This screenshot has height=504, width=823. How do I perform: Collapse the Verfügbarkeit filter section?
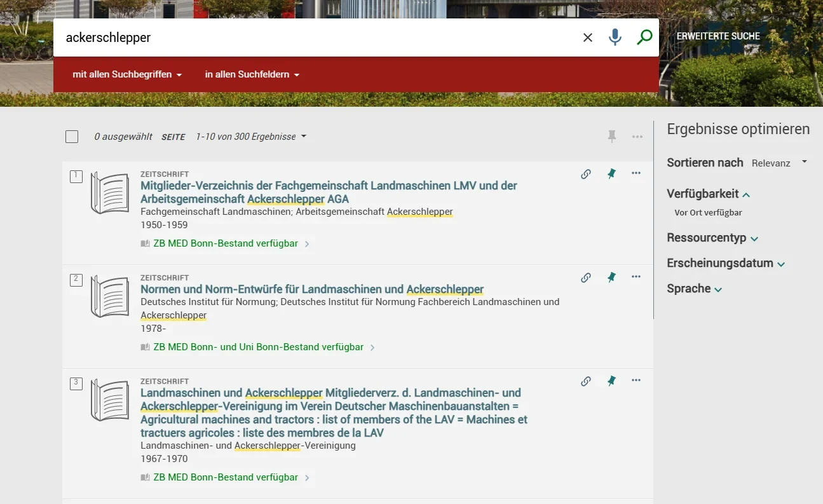point(708,193)
